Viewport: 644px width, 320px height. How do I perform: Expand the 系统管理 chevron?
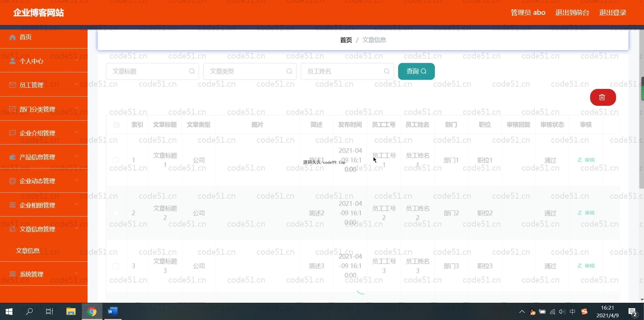[76, 273]
